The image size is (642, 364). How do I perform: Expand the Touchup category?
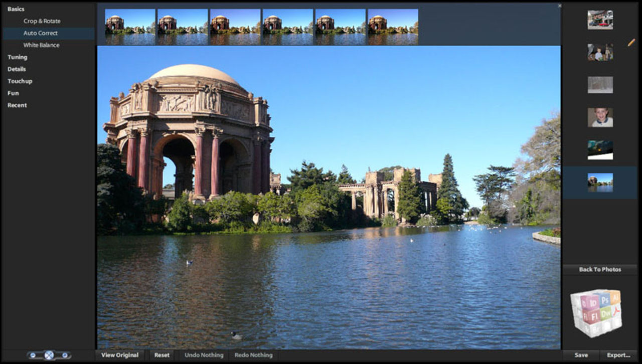coord(19,81)
